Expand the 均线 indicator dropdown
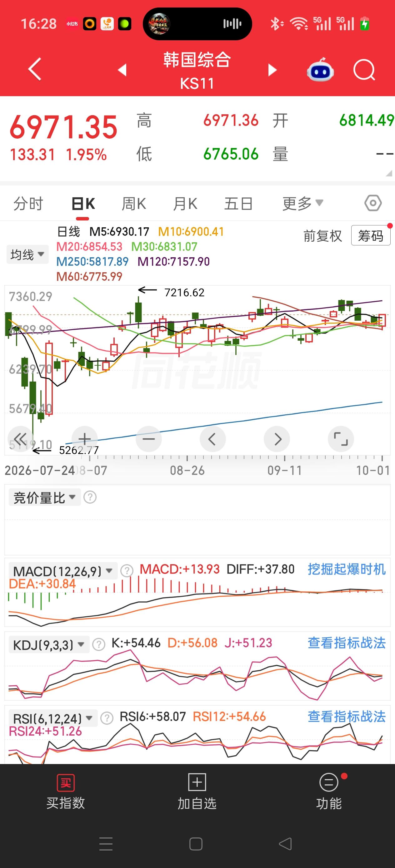The width and height of the screenshot is (395, 868). [x=27, y=254]
